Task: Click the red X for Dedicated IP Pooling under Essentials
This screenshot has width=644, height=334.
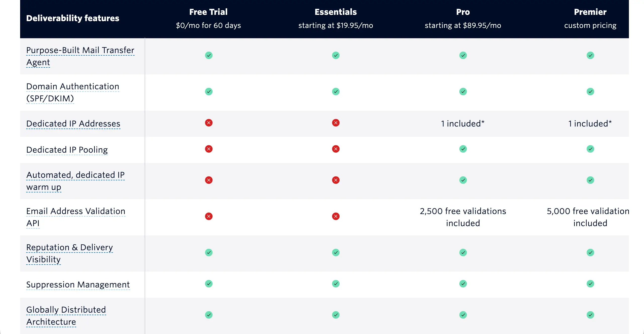Action: pos(336,149)
